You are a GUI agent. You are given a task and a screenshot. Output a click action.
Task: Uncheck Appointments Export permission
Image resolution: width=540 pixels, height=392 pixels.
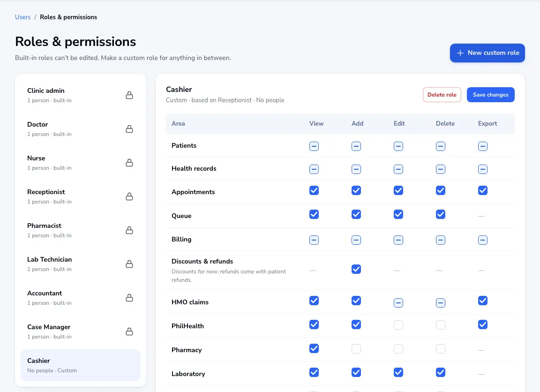[482, 190]
